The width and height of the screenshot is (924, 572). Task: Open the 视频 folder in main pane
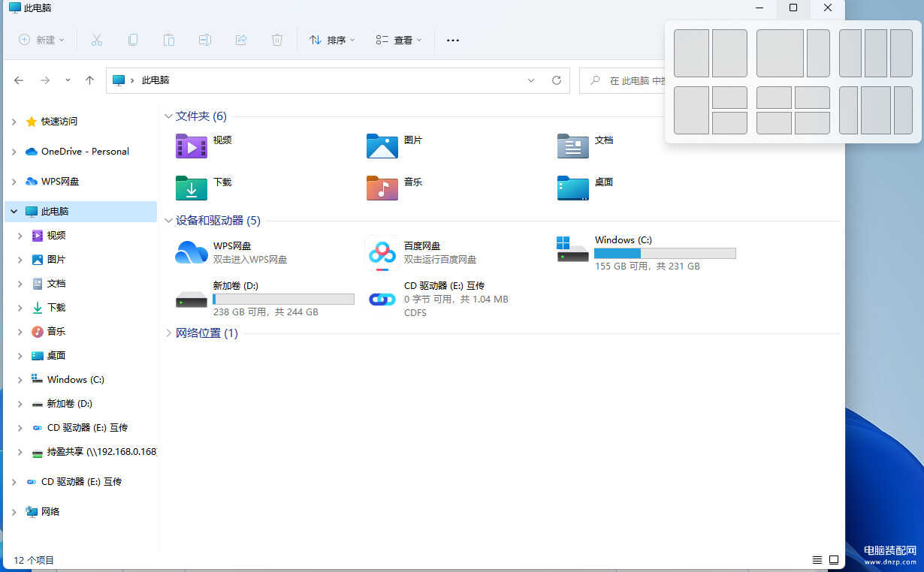[191, 146]
